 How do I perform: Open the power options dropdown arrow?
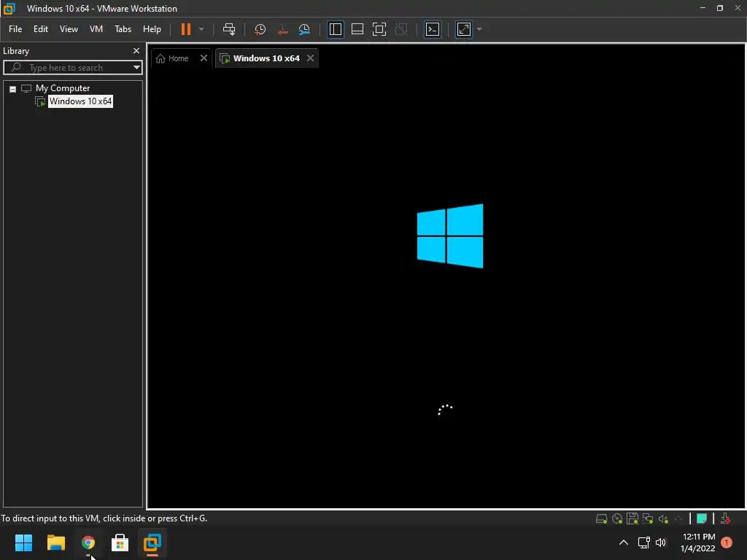coord(201,29)
